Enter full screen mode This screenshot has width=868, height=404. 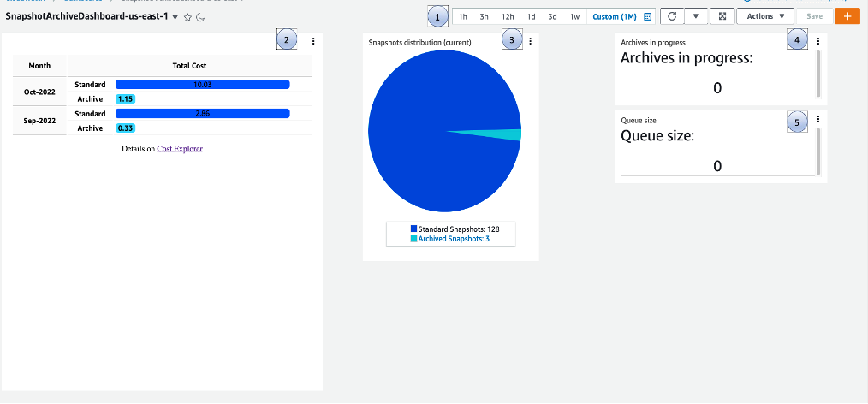(722, 16)
